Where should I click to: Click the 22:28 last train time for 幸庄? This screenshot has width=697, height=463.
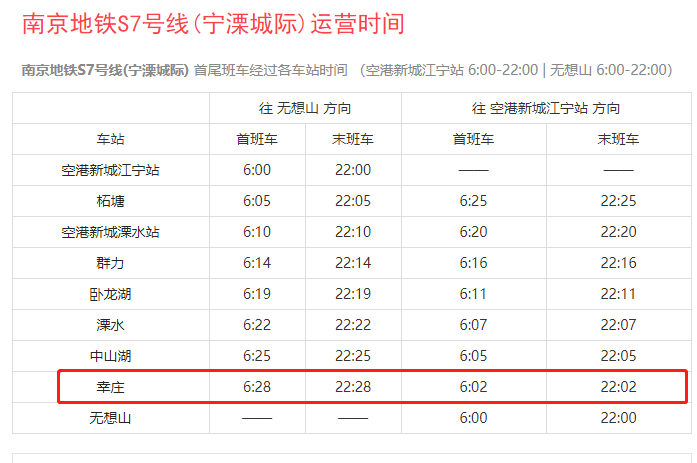(353, 387)
